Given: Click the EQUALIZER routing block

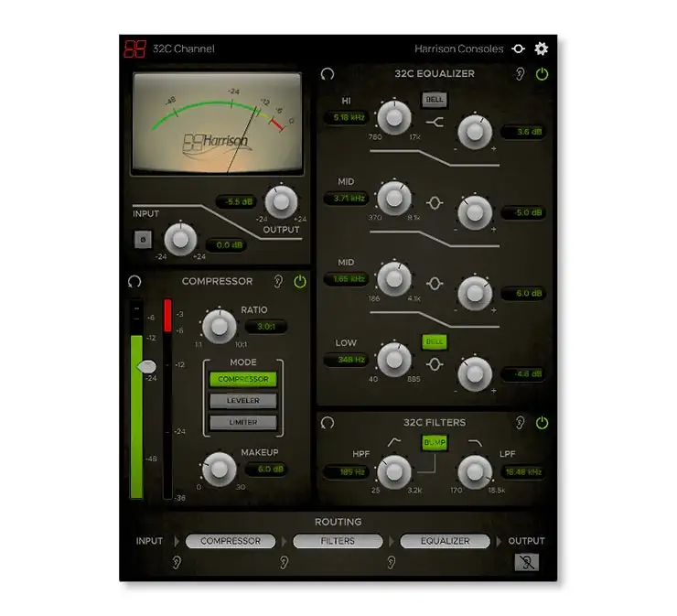Looking at the screenshot, I should tap(446, 541).
